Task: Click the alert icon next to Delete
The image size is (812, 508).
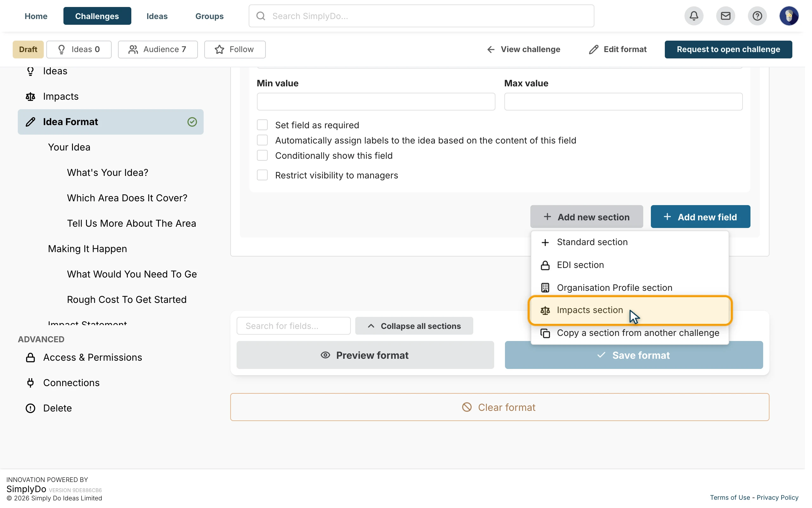Action: pos(30,408)
